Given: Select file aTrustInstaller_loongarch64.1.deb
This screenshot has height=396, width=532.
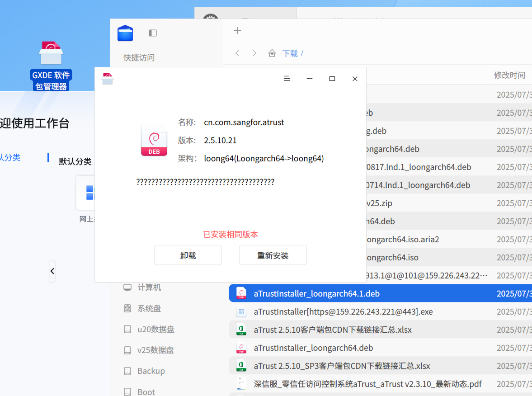Looking at the screenshot, I should pyautogui.click(x=380, y=293).
